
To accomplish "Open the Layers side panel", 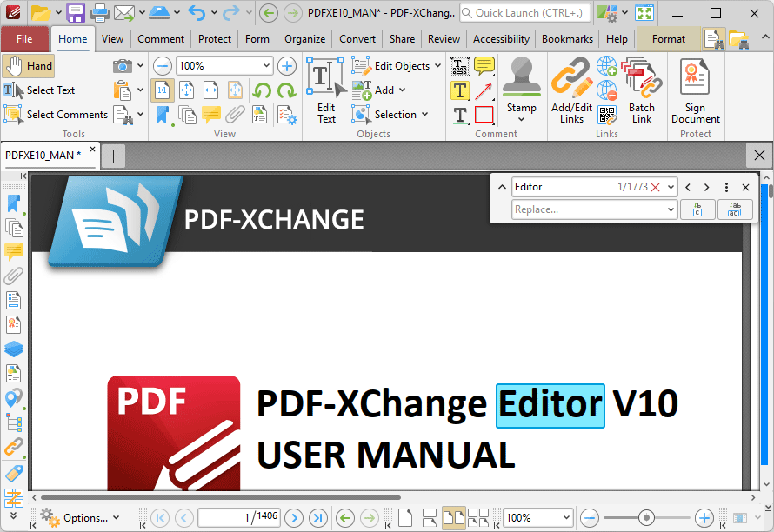I will pyautogui.click(x=13, y=349).
